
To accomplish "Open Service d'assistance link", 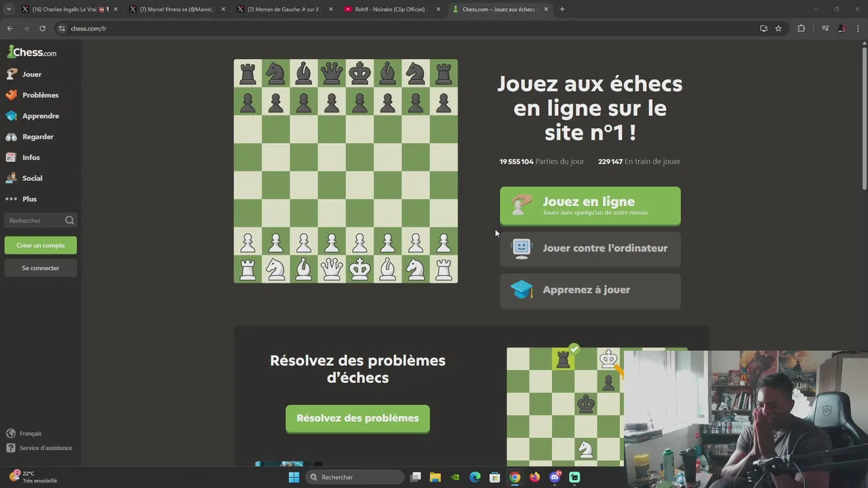I will [39, 448].
